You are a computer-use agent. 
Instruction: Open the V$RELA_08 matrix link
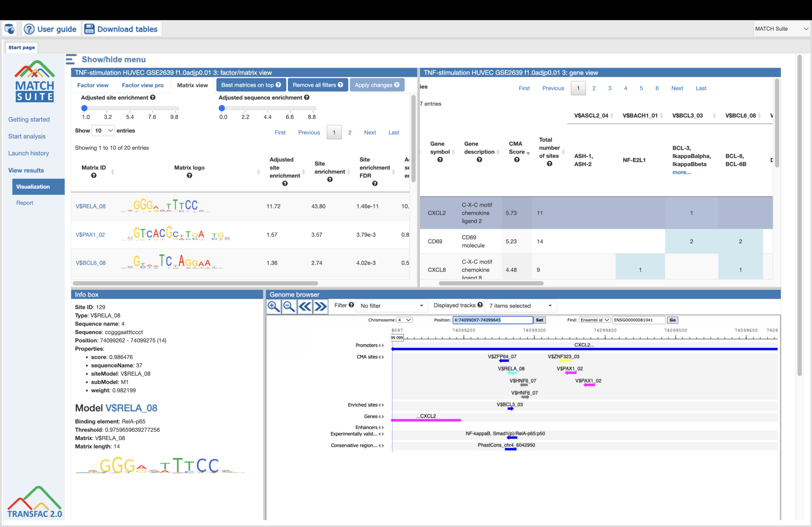[92, 206]
